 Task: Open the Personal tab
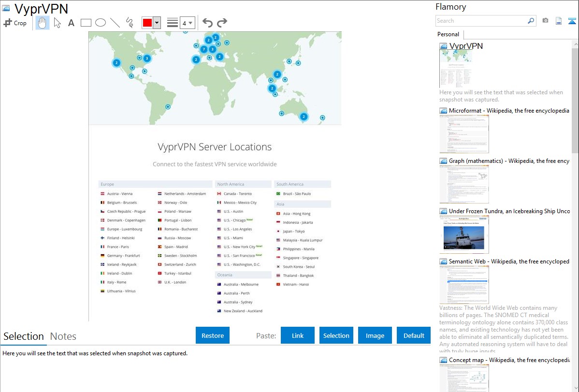pyautogui.click(x=449, y=34)
